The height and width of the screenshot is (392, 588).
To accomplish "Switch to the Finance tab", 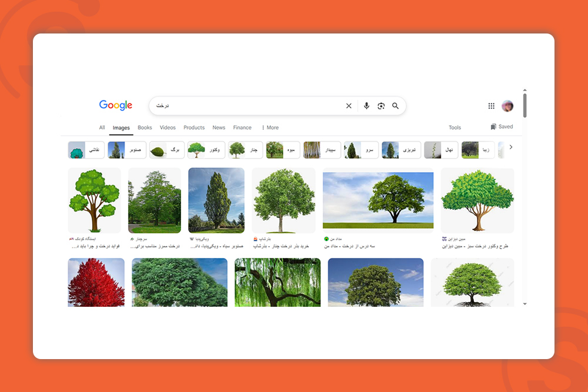I will 242,128.
